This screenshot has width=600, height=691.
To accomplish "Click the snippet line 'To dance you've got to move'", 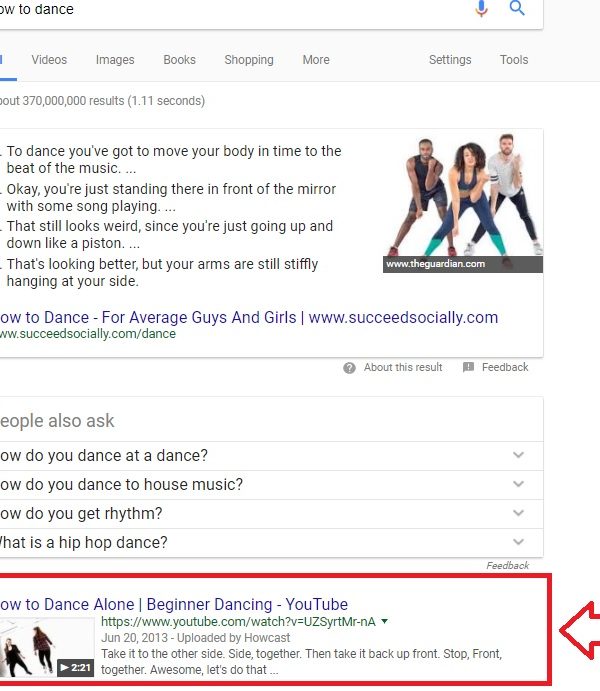I will pyautogui.click(x=174, y=160).
